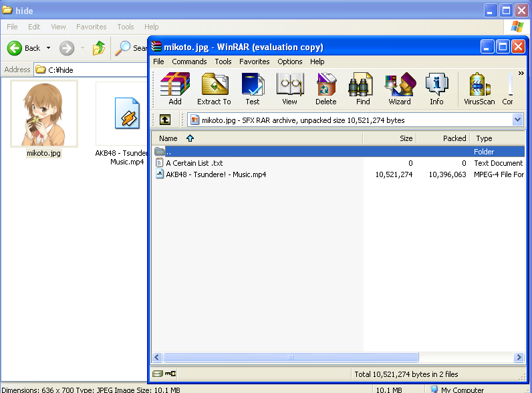The image size is (532, 393).
Task: Click the horizontal scrollbar thumb in WinRAR
Action: tap(291, 357)
